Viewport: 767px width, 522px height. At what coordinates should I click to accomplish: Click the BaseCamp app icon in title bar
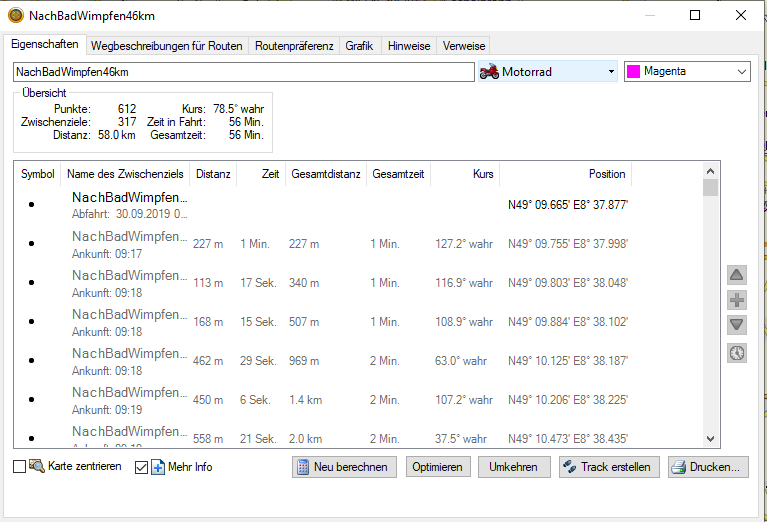click(x=16, y=15)
